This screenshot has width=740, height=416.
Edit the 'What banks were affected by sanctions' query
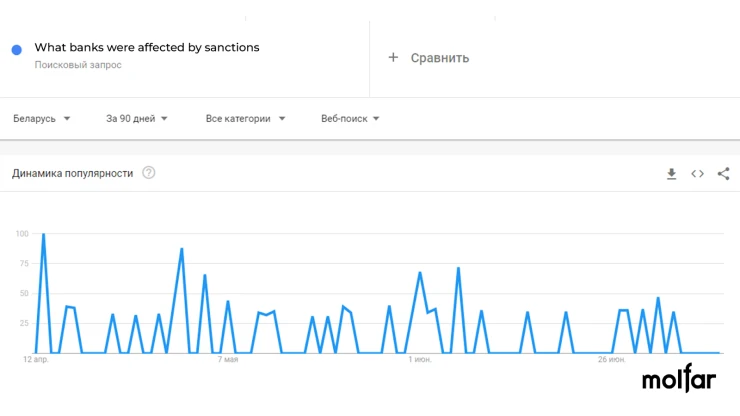point(147,47)
